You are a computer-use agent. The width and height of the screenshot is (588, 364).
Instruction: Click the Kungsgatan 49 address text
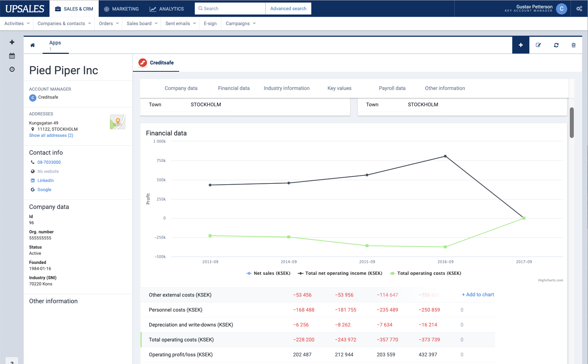click(x=44, y=123)
